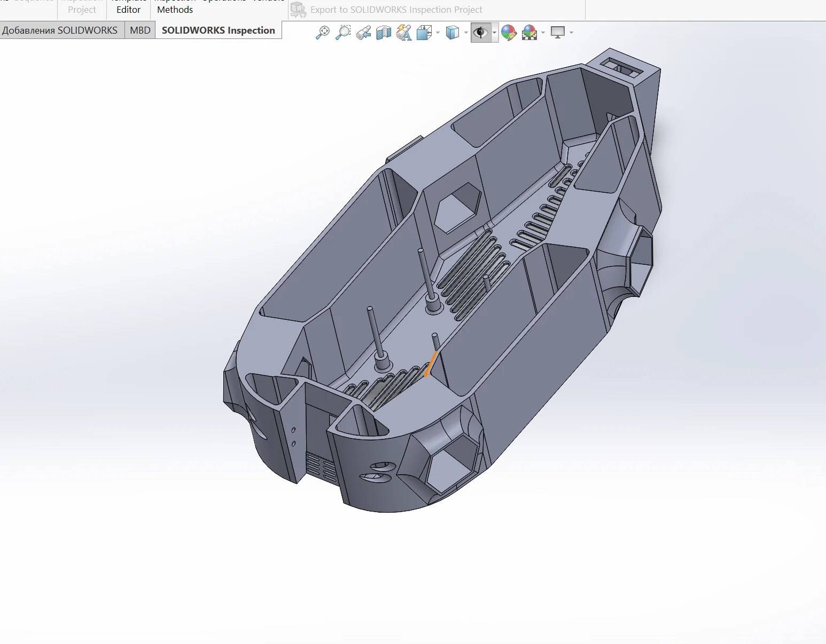This screenshot has height=644, width=826.
Task: Expand the View Settings dropdown arrow
Action: (x=571, y=33)
